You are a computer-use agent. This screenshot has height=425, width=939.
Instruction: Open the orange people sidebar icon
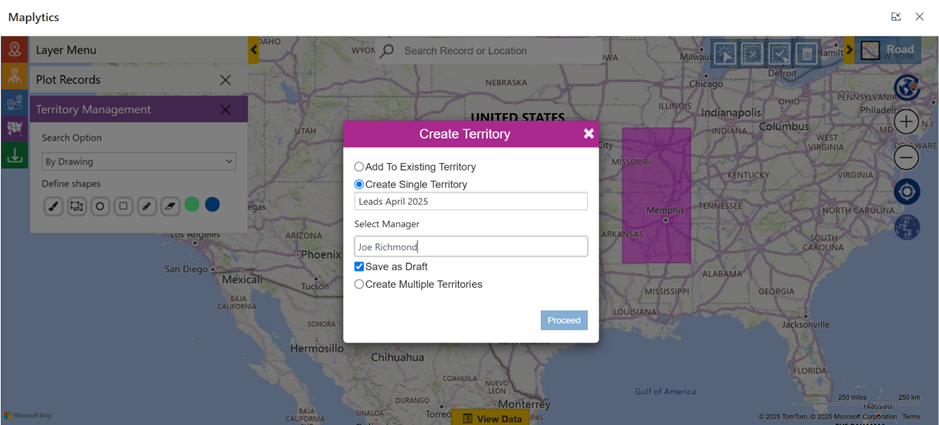14,76
